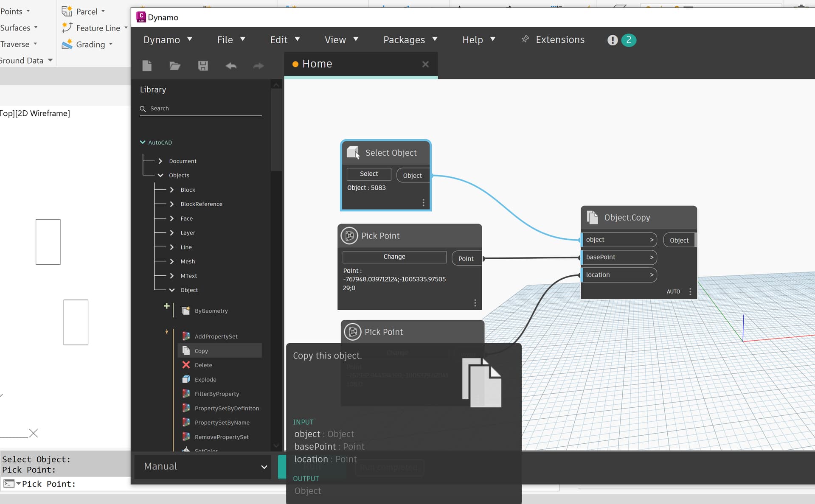Collapse the Objects tree category
Screen dimensions: 815x504
point(160,175)
